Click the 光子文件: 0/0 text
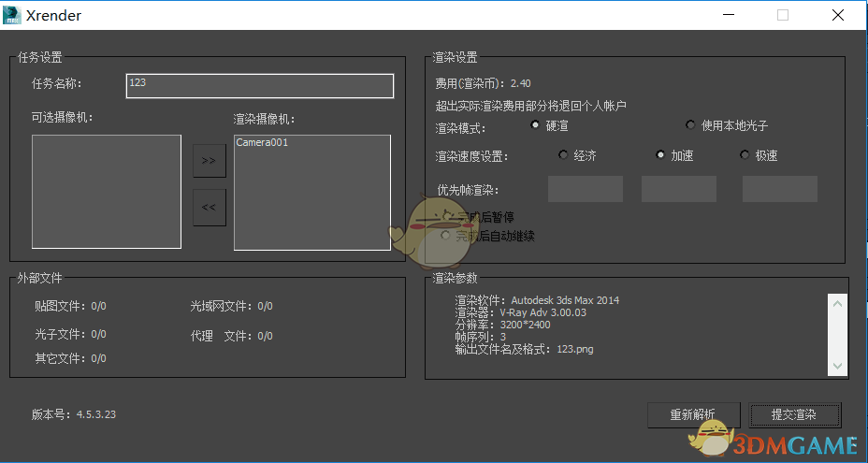 (70, 334)
